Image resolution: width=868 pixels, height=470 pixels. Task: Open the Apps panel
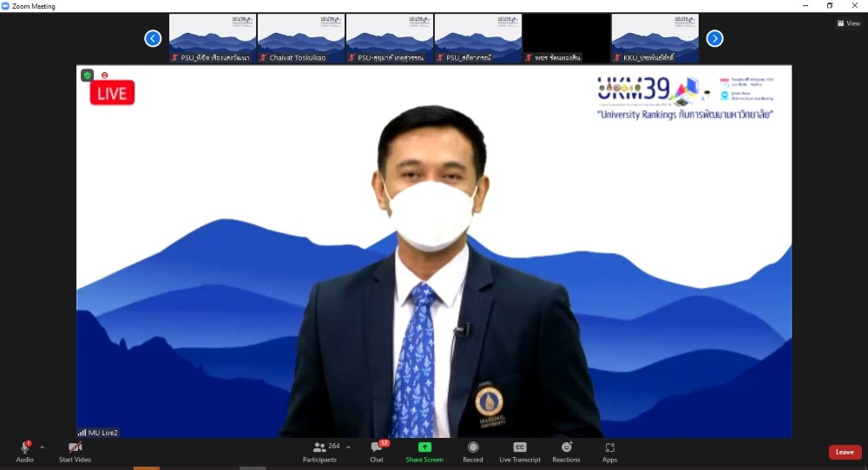click(610, 450)
